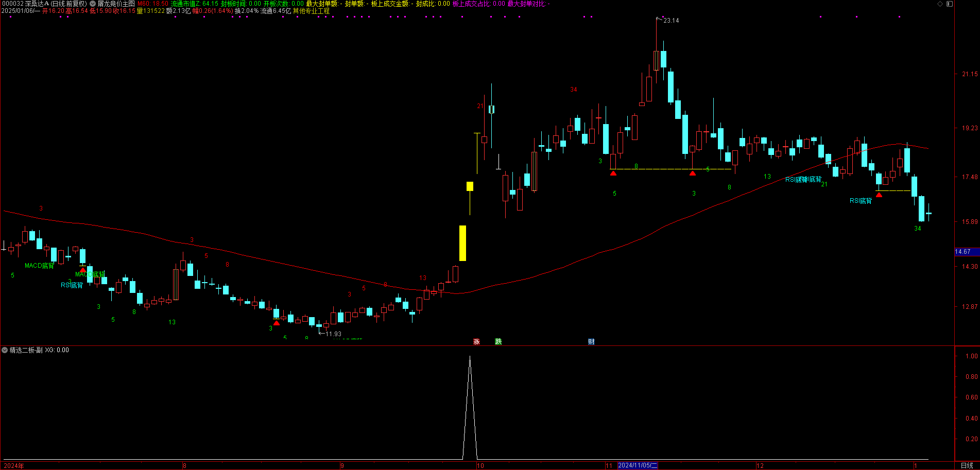Click the red 涨 marker icon
Viewport: 980px width, 470px height.
[x=477, y=342]
